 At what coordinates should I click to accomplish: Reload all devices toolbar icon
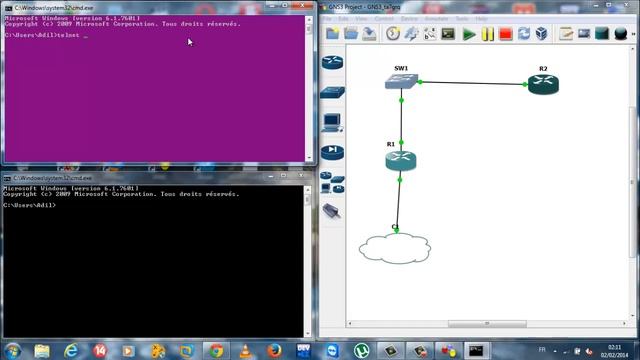(524, 33)
